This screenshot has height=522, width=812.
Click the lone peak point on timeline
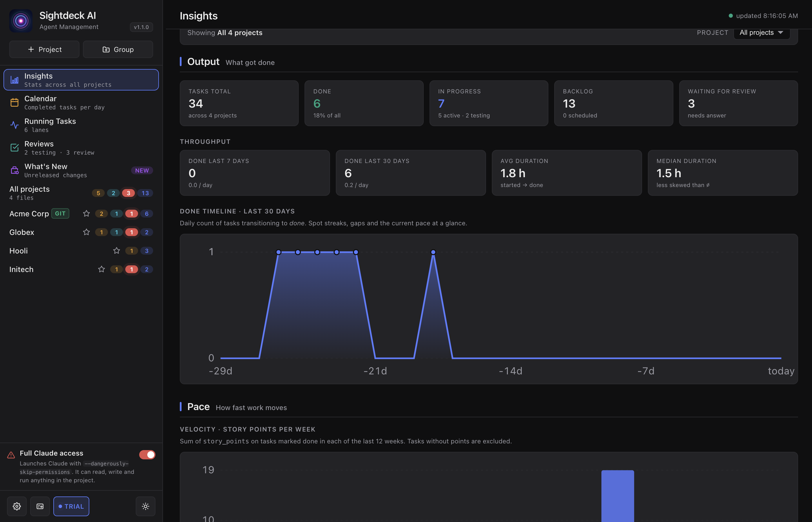point(433,252)
